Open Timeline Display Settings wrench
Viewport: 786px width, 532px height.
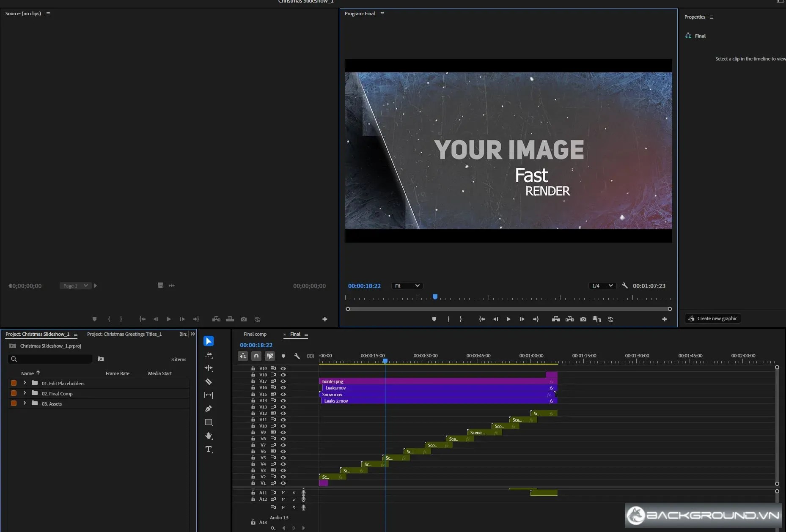297,356
